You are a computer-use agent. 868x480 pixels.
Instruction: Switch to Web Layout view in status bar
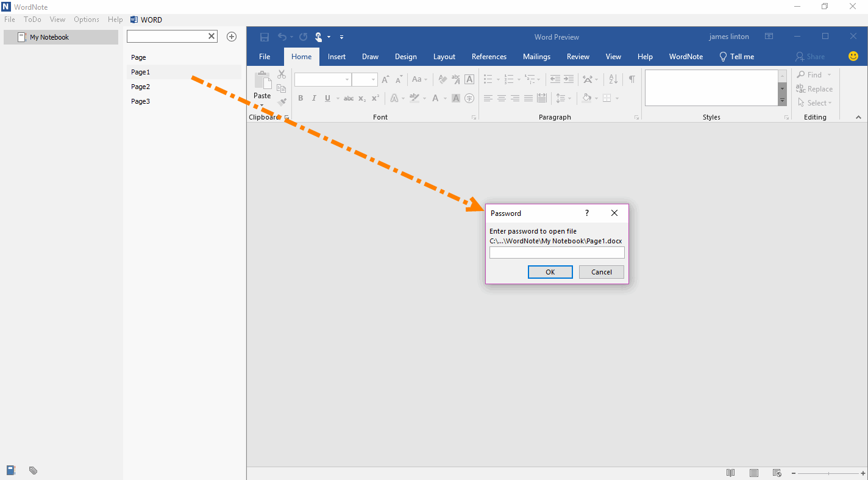click(x=777, y=473)
